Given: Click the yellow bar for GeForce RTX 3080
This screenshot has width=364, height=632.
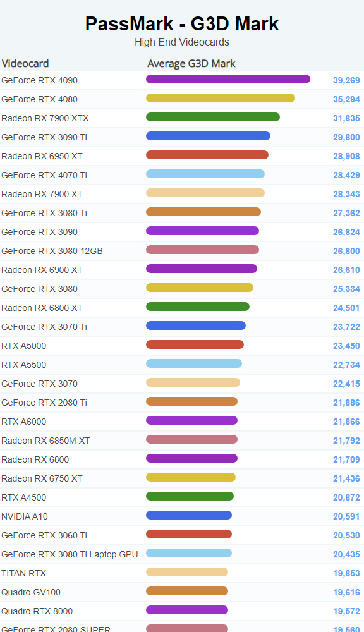Looking at the screenshot, I should [200, 288].
